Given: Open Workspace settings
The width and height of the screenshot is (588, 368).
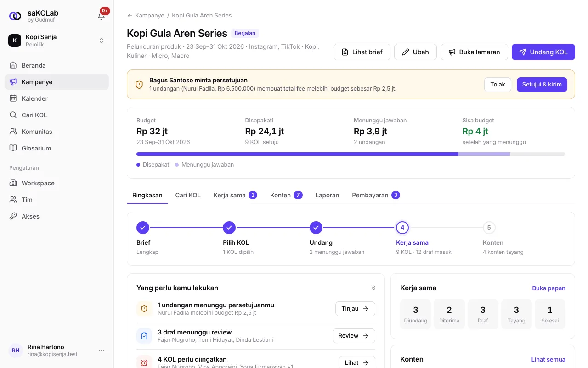Looking at the screenshot, I should (x=57, y=183).
